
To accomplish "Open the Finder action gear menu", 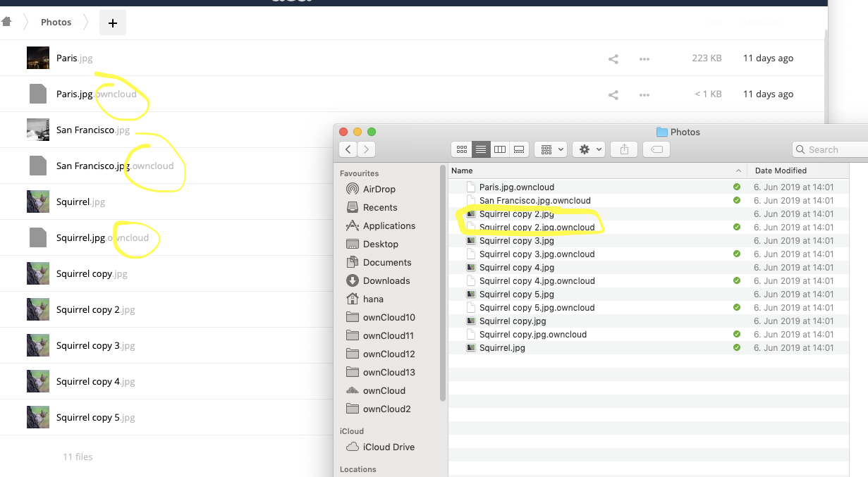I will (x=588, y=149).
